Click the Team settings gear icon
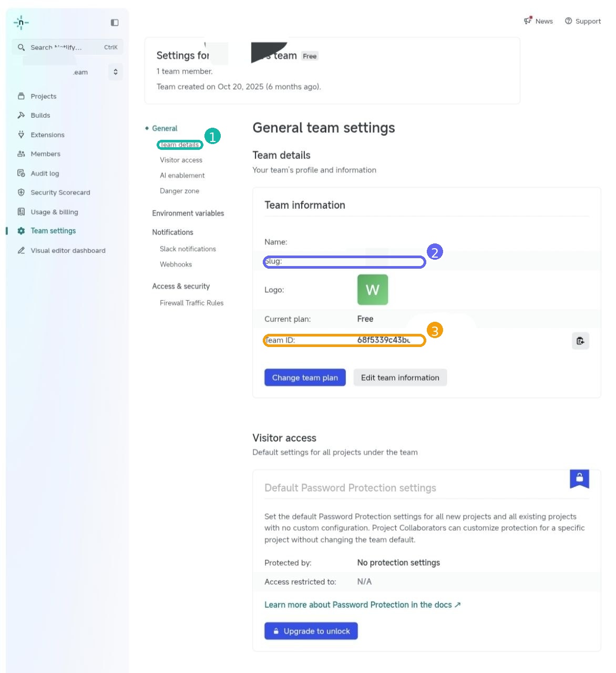This screenshot has width=616, height=673. tap(20, 230)
